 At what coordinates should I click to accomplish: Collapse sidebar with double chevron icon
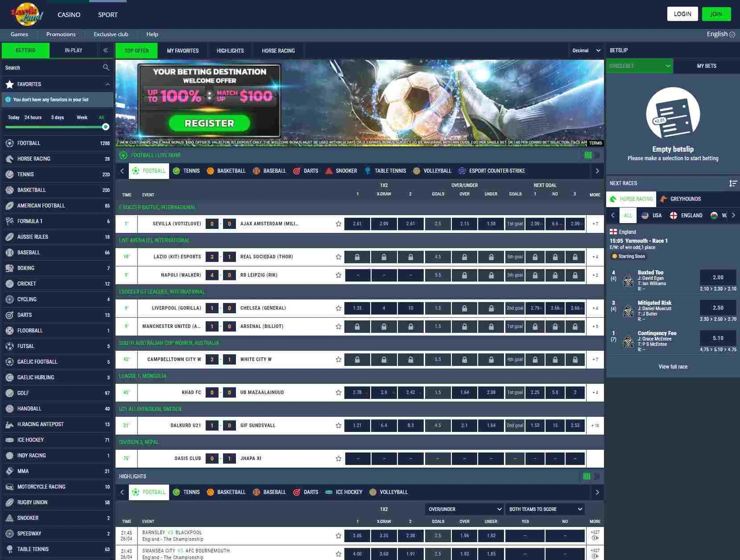coord(105,50)
